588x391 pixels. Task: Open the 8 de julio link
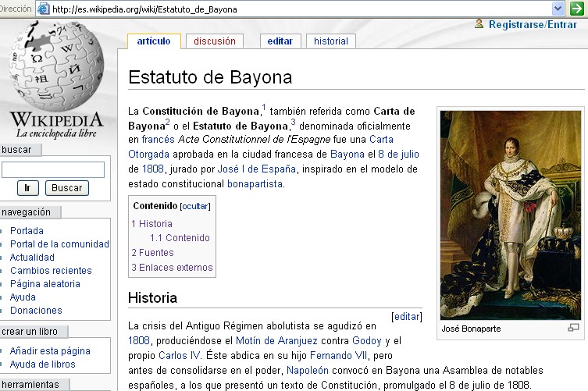pos(398,154)
